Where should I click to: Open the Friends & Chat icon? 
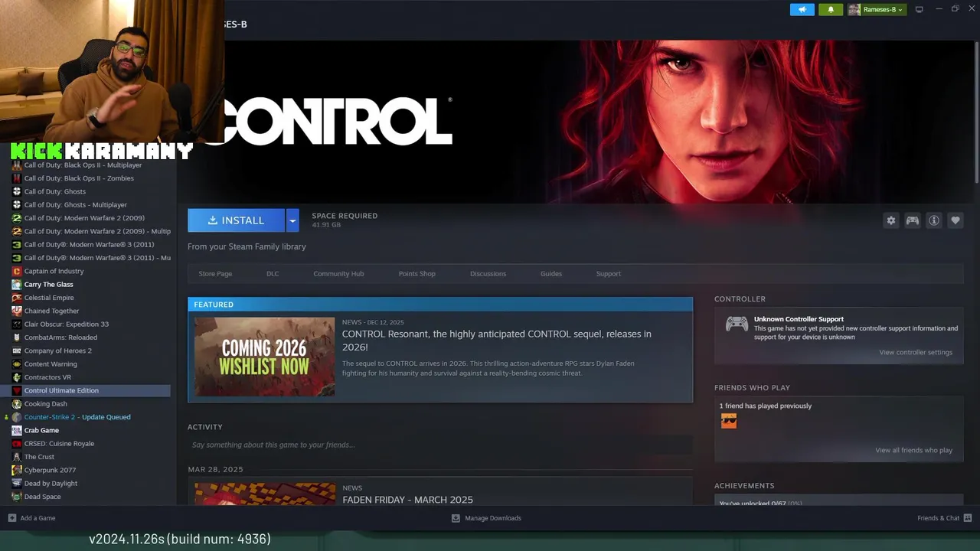coord(968,518)
